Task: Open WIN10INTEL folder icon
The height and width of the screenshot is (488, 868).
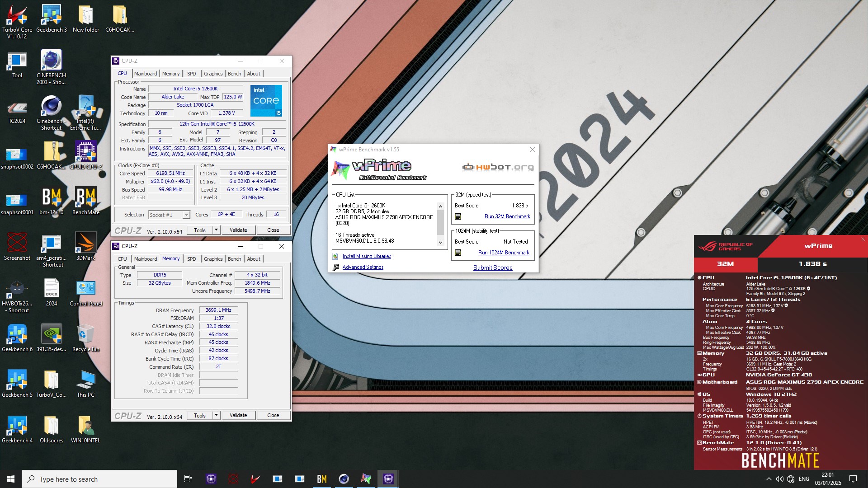Action: point(86,429)
